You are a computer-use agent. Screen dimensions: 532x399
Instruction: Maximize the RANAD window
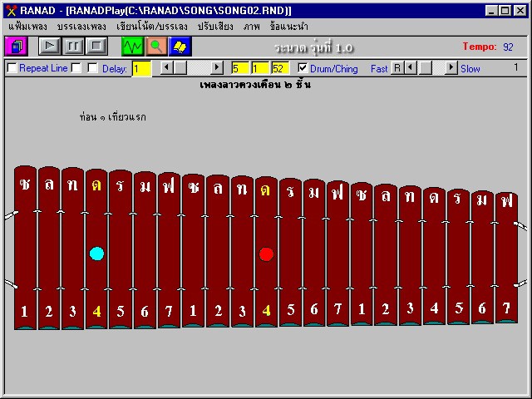[505, 11]
